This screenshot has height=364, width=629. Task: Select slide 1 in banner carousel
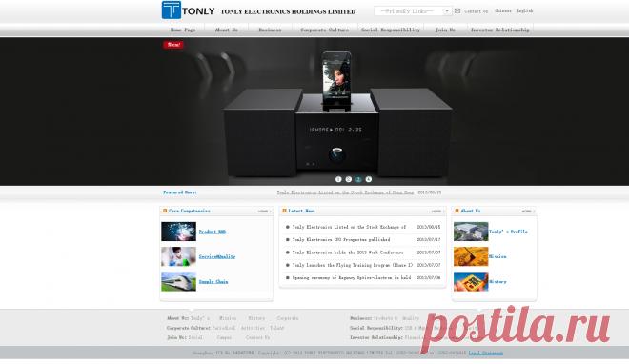[338, 179]
